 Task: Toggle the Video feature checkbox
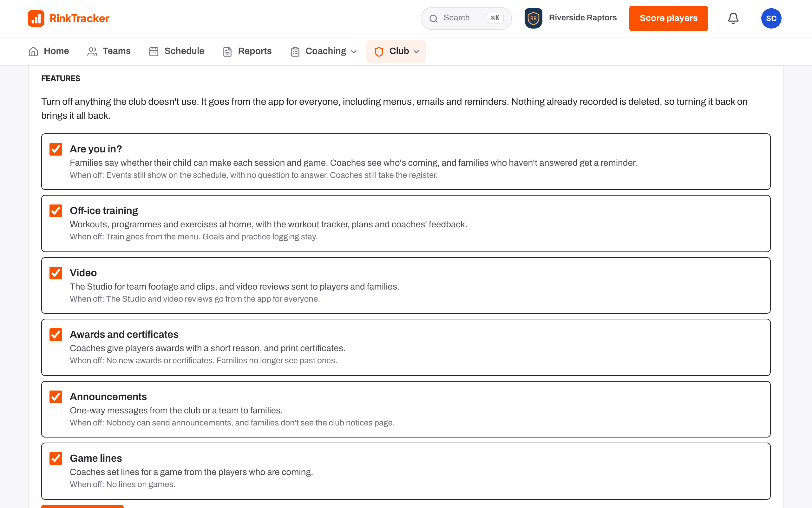pyautogui.click(x=56, y=273)
